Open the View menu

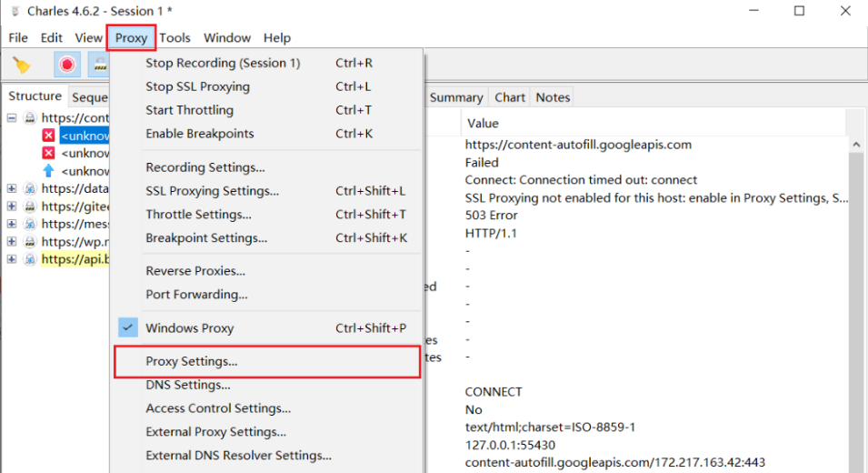click(x=88, y=37)
